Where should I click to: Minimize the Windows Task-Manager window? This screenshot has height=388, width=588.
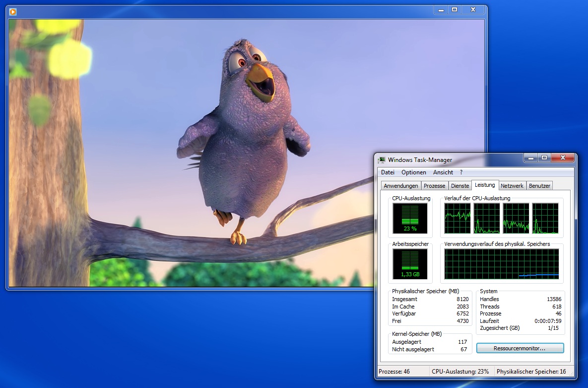click(530, 158)
